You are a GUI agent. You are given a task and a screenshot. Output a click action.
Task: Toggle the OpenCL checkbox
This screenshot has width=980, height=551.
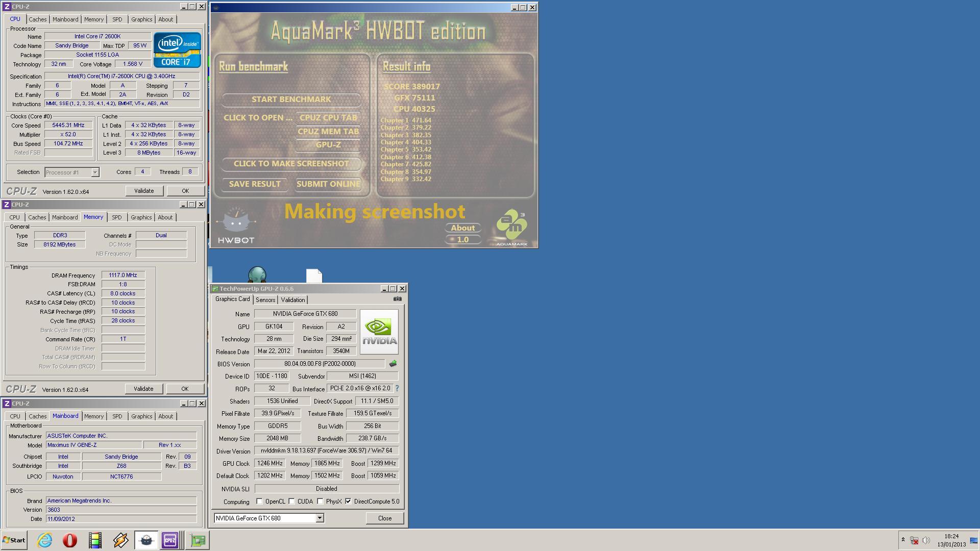259,502
